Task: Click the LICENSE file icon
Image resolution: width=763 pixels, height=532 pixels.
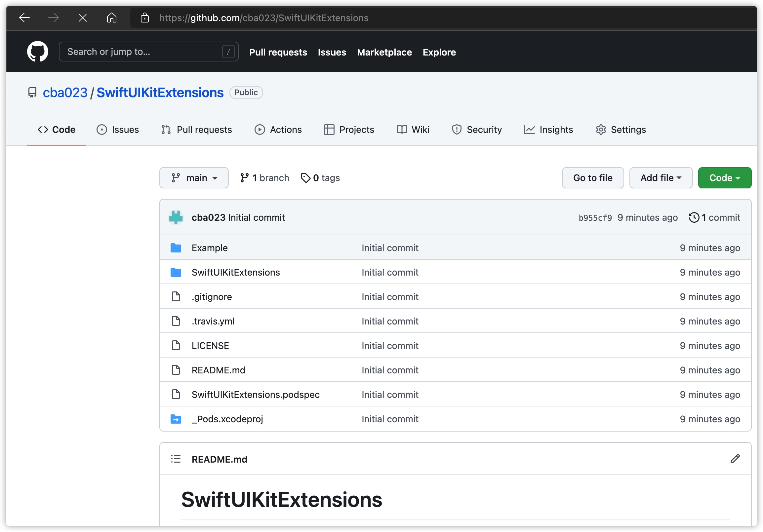Action: pyautogui.click(x=176, y=346)
